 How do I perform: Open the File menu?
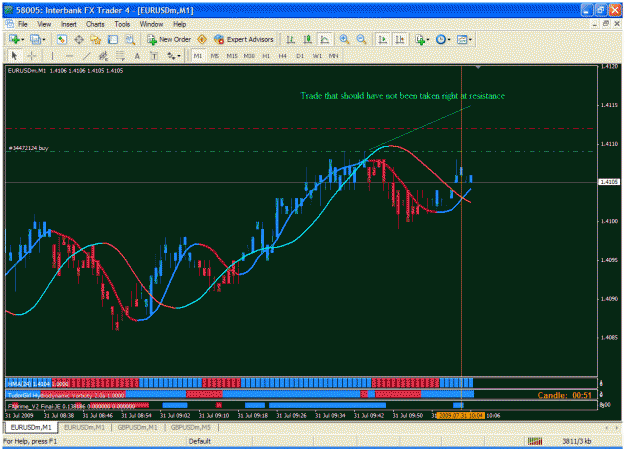click(x=23, y=24)
